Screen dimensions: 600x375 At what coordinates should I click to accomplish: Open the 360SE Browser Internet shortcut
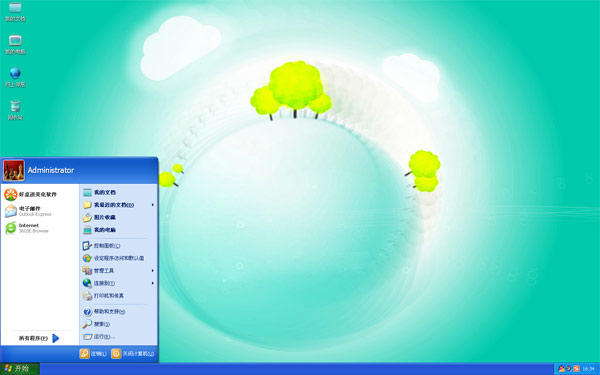tap(11, 228)
